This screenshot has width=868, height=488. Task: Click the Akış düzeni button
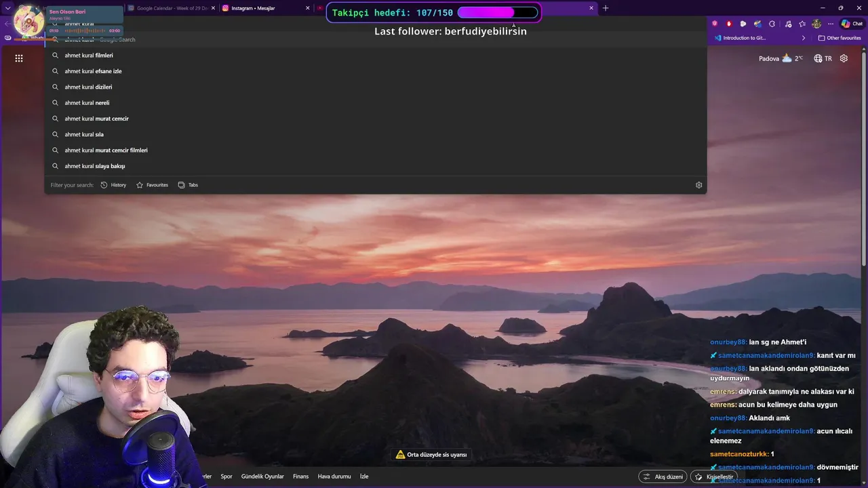663,476
